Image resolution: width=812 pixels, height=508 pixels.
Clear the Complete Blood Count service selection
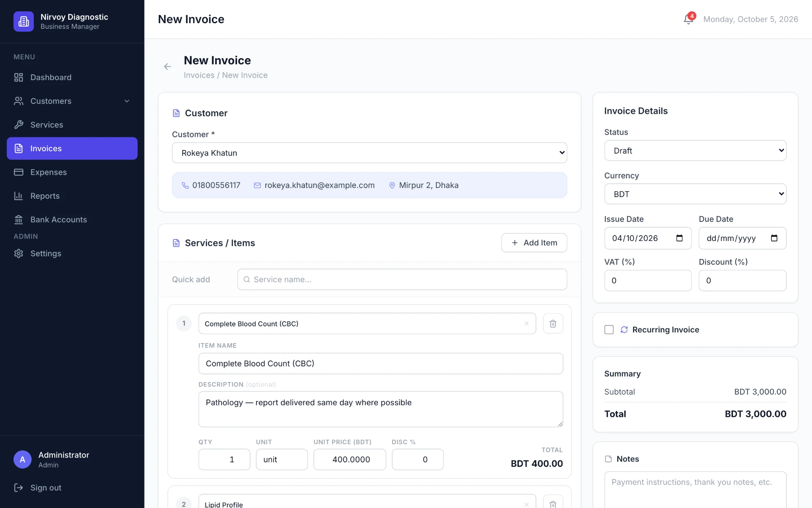click(x=527, y=323)
